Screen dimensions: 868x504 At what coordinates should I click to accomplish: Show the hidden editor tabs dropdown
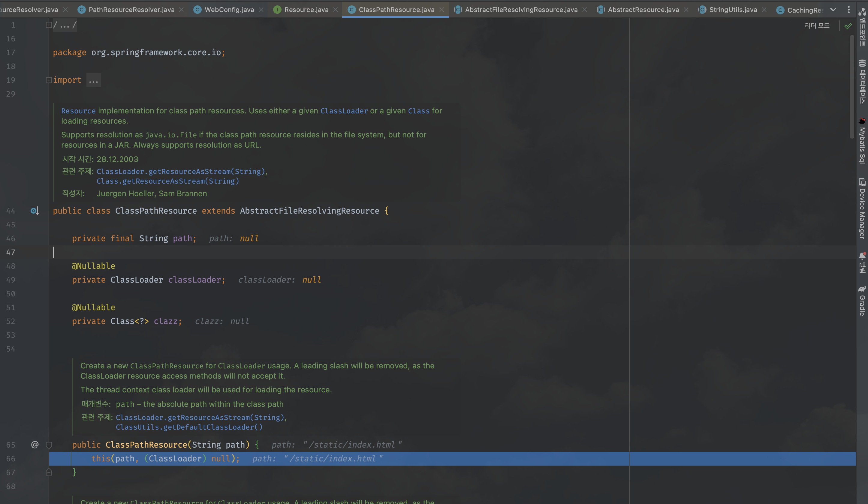pos(833,10)
